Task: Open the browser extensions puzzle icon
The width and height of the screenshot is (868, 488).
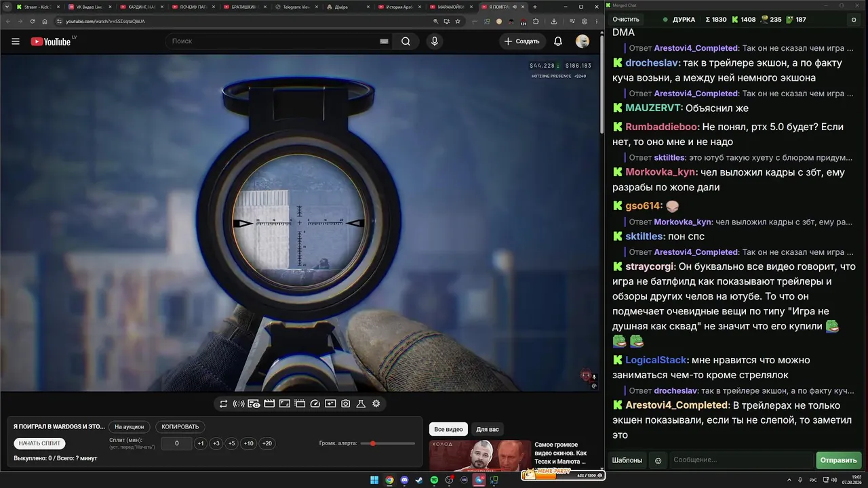Action: (536, 21)
